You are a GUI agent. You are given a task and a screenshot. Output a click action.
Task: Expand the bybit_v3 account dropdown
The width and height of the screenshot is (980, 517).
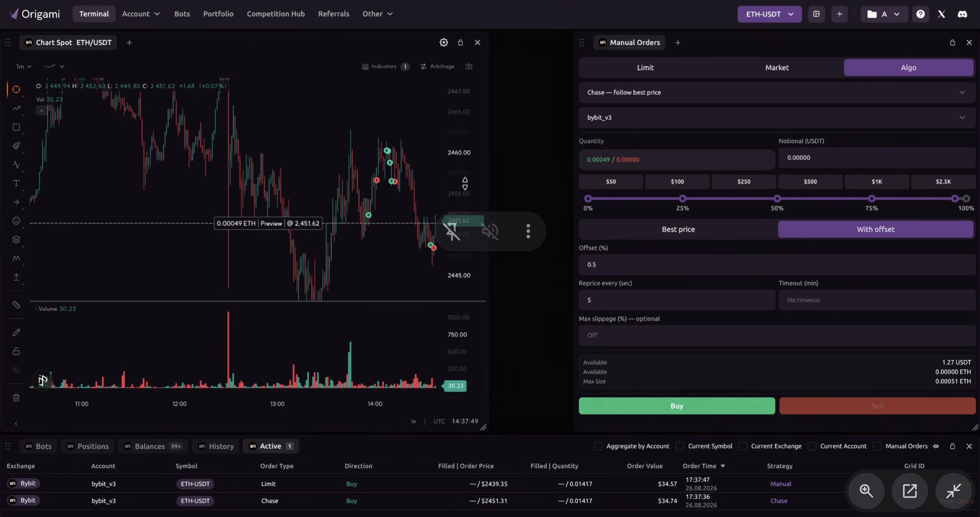[777, 117]
